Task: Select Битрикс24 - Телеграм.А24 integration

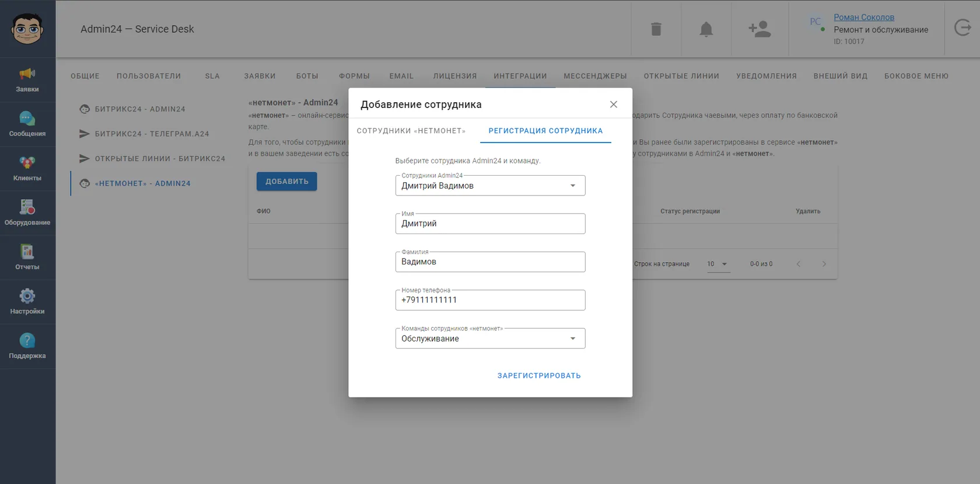Action: (152, 134)
